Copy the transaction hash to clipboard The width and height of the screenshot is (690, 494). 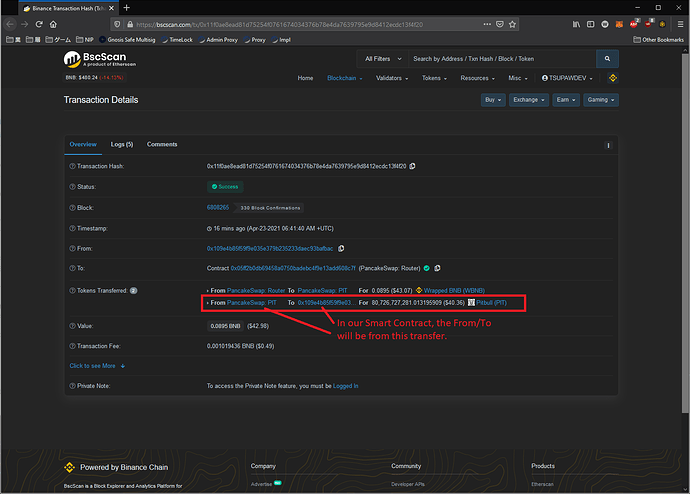412,166
